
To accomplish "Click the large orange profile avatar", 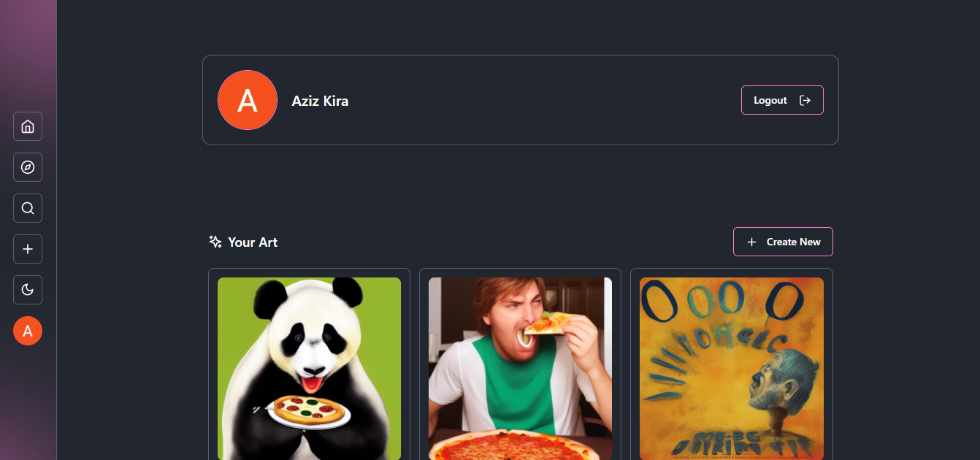I will pos(248,100).
